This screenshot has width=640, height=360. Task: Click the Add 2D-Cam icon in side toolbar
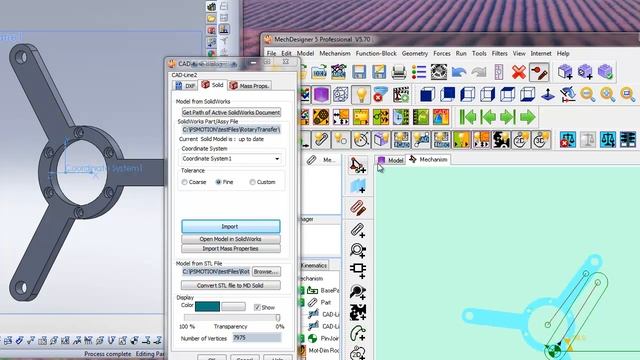tap(358, 352)
